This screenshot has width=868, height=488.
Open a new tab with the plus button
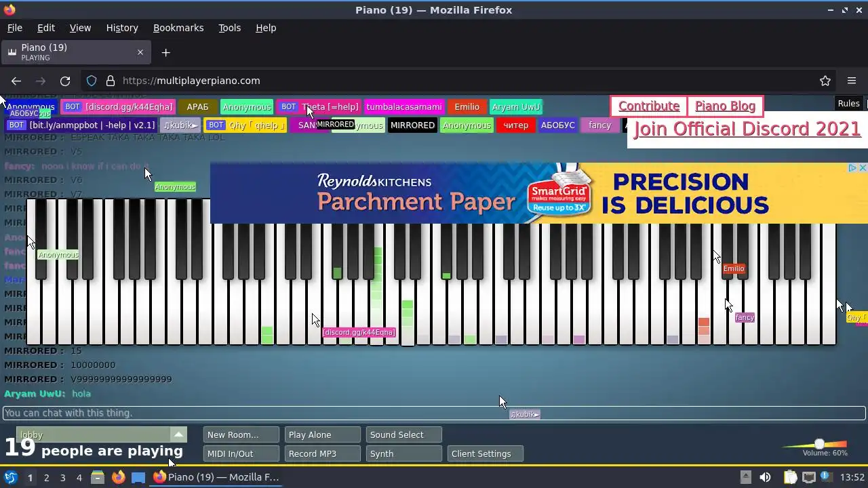coord(165,52)
